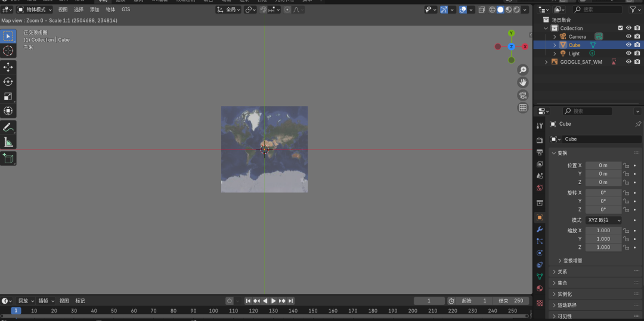Open the Render properties tab
The image size is (644, 321).
tap(540, 141)
